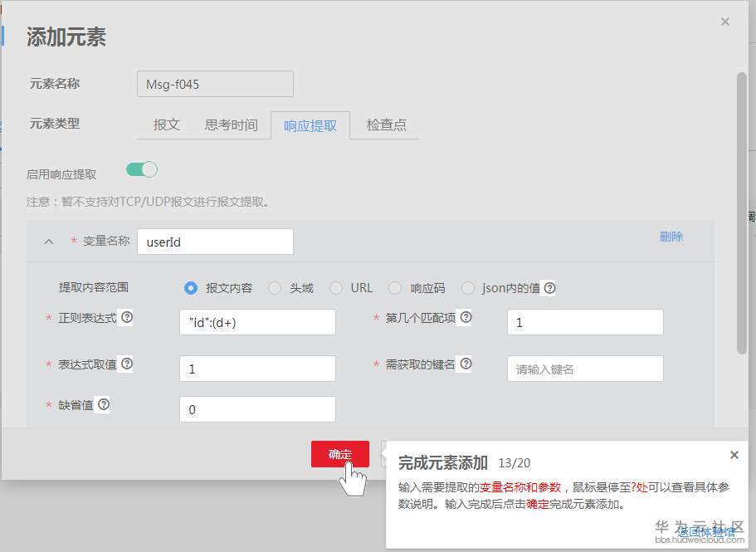Click help icon beside 表达式取值

point(127,364)
